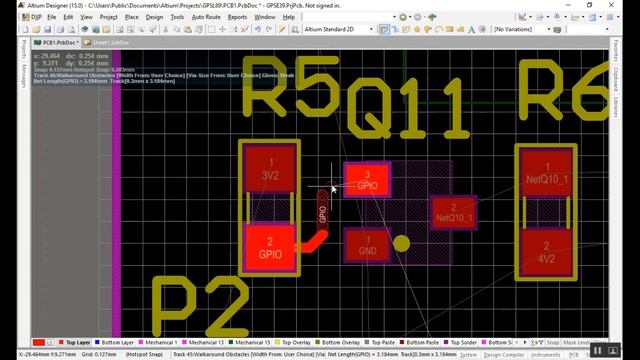This screenshot has height=360, width=640.
Task: Open the Favorites side panel tab
Action: tap(616, 51)
